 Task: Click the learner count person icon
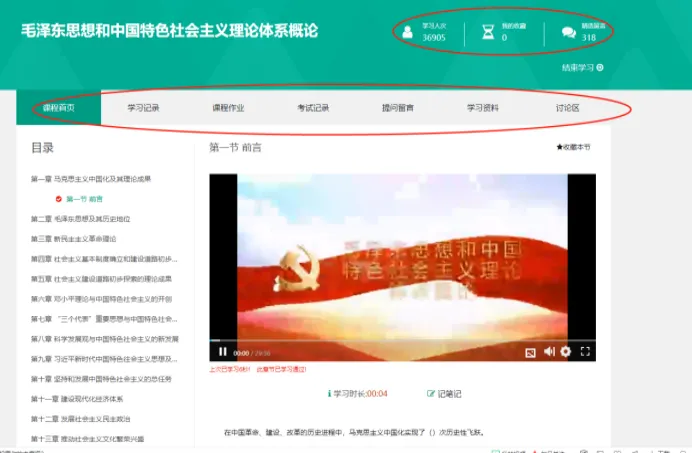coord(408,32)
